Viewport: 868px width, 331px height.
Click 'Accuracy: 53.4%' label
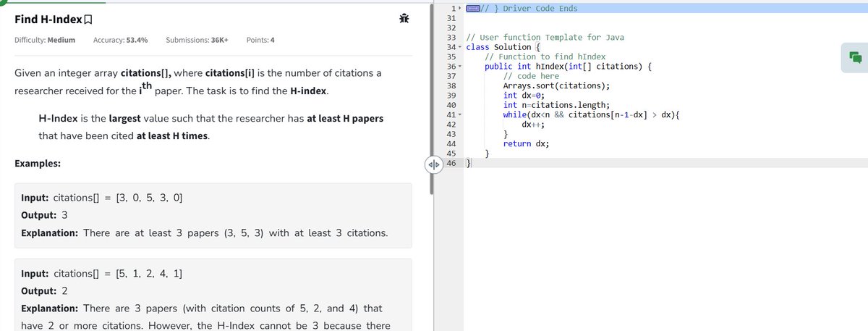point(121,40)
